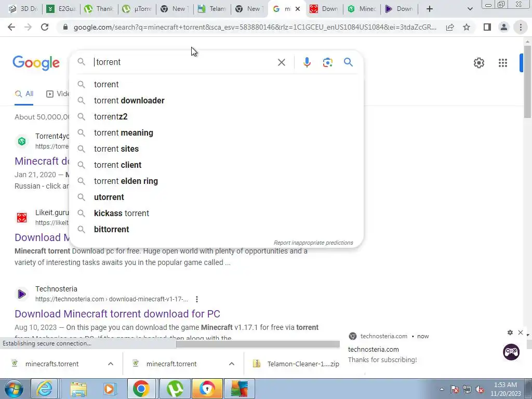
Task: Open the Windows Start menu
Action: pos(14,389)
